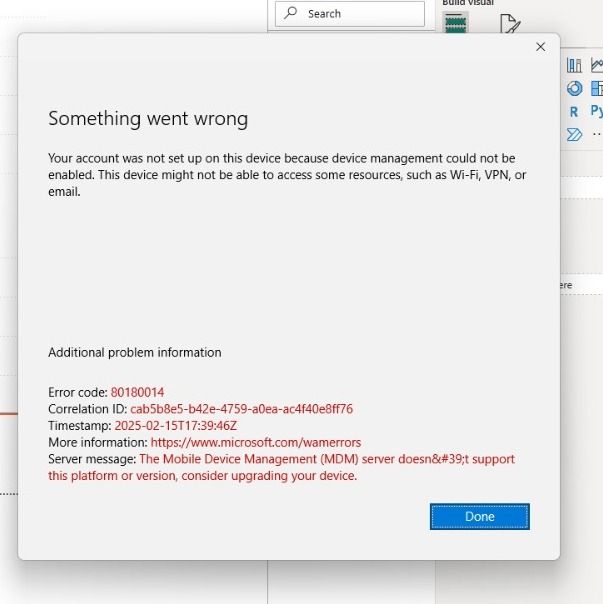The image size is (603, 604).
Task: Select the treemap visual icon
Action: tap(597, 88)
